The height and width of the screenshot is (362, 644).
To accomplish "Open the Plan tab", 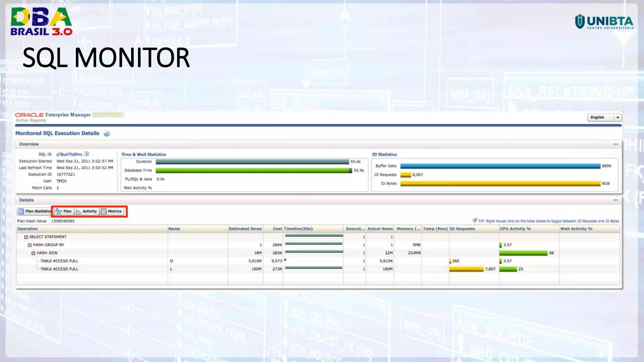I will 64,211.
